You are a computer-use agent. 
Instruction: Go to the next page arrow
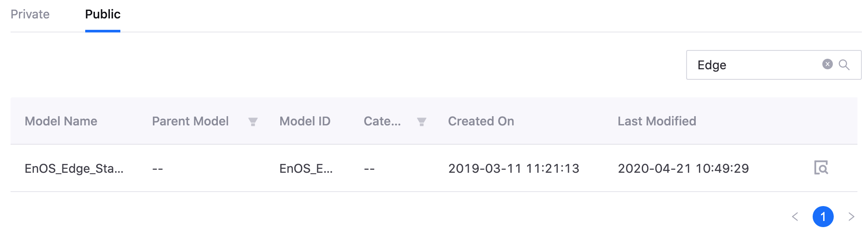coord(851,217)
